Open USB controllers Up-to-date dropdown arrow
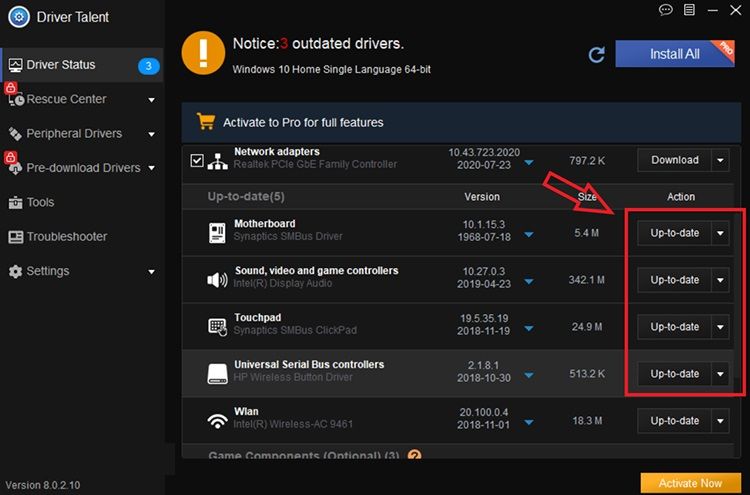The width and height of the screenshot is (750, 495). click(720, 374)
